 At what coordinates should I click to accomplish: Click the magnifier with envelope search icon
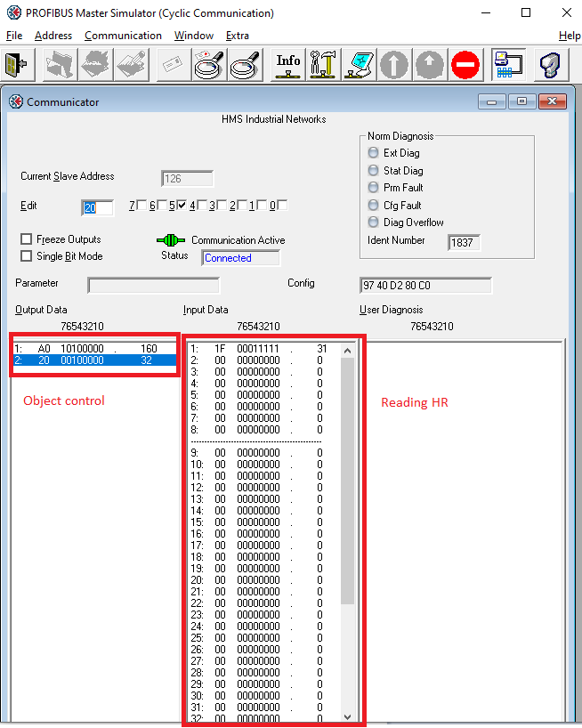click(x=209, y=65)
